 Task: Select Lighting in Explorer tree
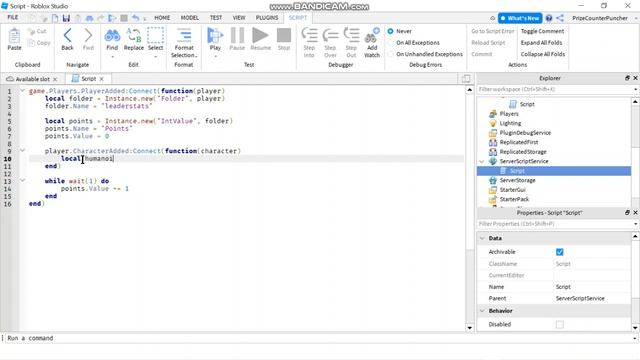[x=510, y=123]
